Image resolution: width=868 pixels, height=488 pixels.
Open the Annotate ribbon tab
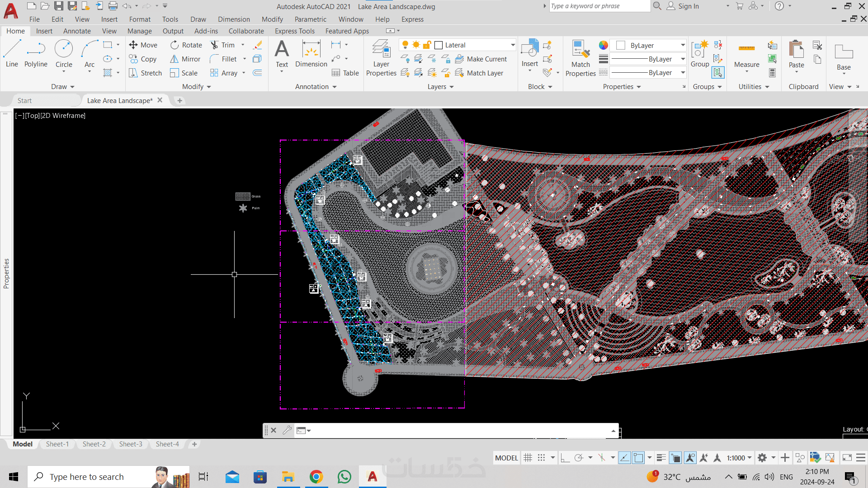[77, 31]
